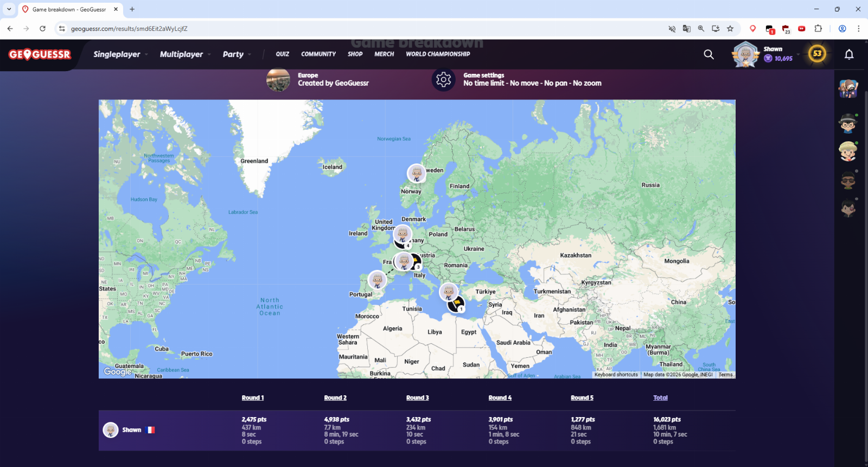Click the GeoGuessr logo
Viewport: 868px width, 467px height.
click(40, 54)
